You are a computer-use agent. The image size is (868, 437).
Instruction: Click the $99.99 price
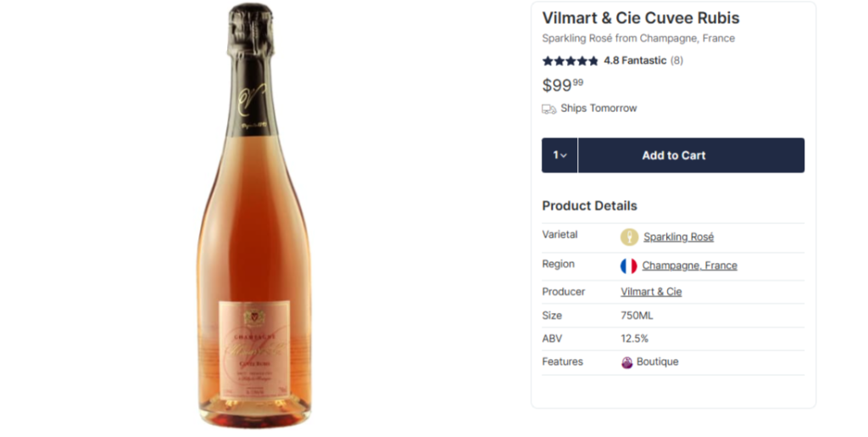[x=563, y=85]
